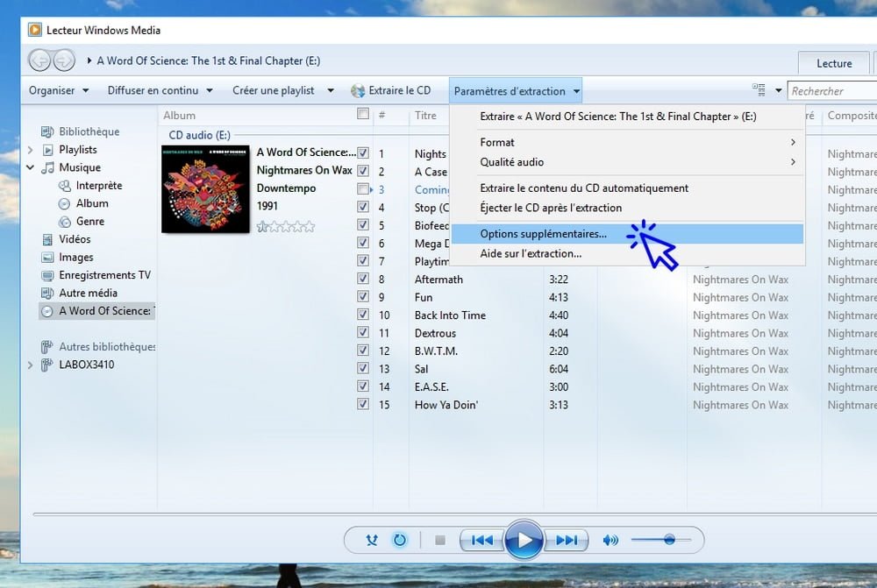The width and height of the screenshot is (877, 588).
Task: Click the Bibliothèque library icon
Action: pos(47,132)
